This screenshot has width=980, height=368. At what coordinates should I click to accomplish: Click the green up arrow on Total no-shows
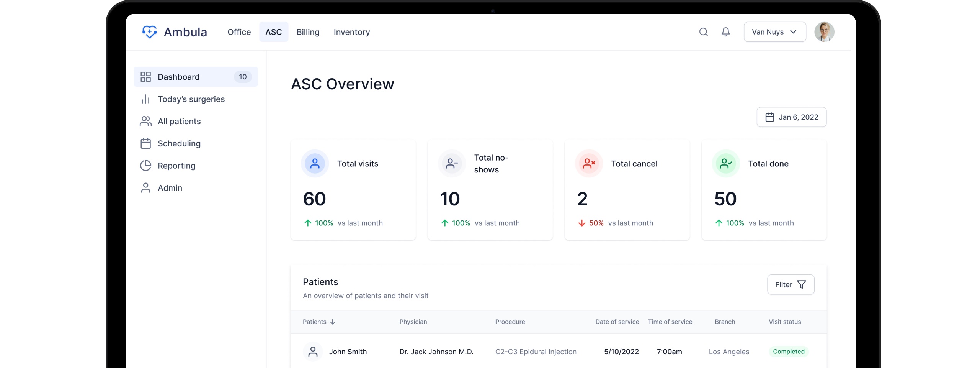(444, 223)
